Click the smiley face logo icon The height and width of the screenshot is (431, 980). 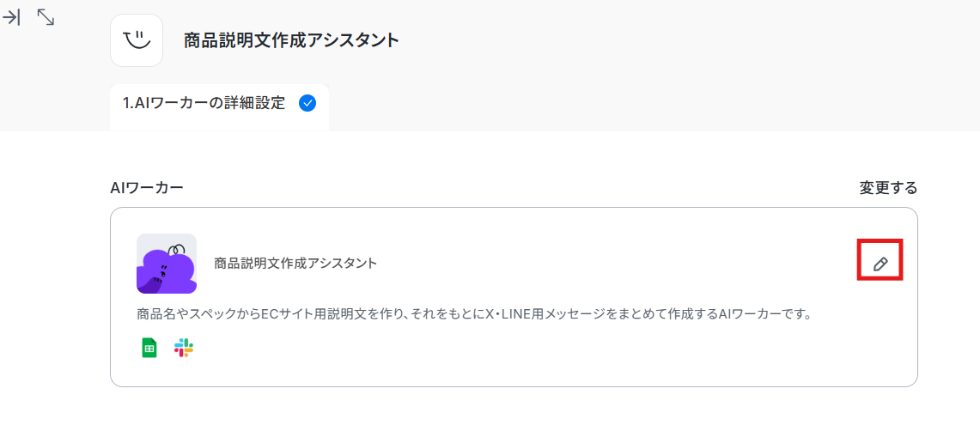pos(137,40)
